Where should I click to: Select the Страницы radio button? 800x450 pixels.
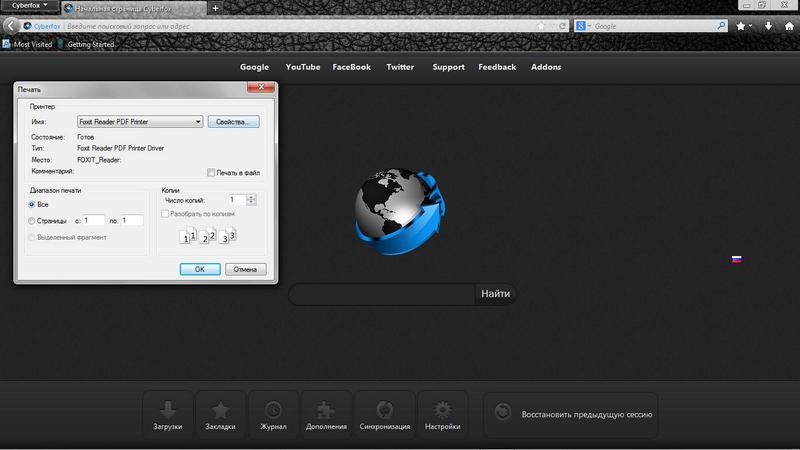click(32, 221)
